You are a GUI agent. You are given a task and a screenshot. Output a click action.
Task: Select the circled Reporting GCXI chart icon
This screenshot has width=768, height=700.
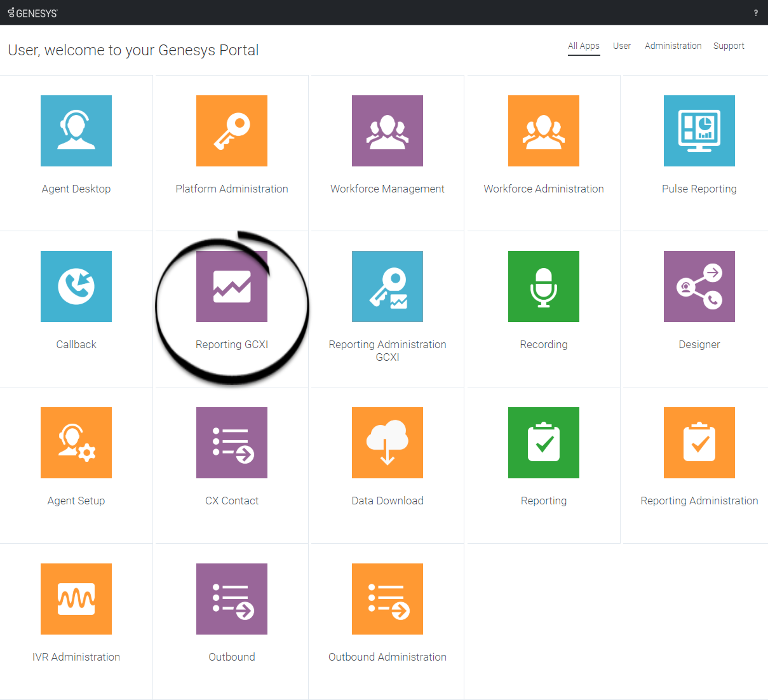232,286
